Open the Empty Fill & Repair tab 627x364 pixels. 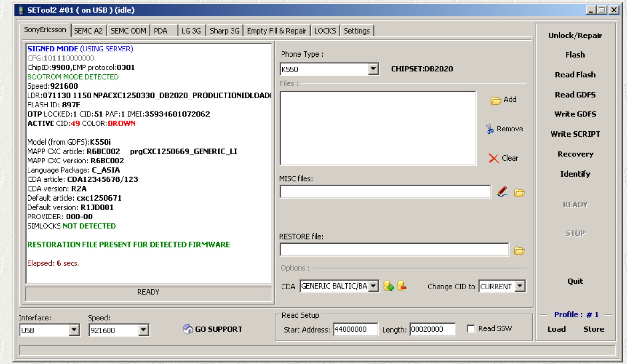pos(276,31)
